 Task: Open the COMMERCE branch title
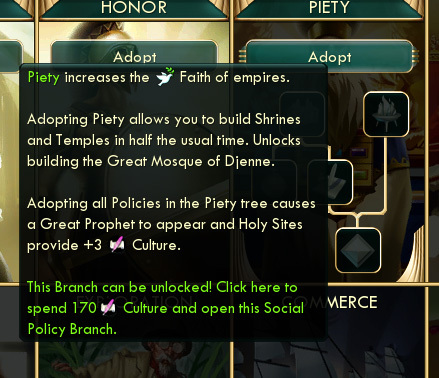point(353,302)
